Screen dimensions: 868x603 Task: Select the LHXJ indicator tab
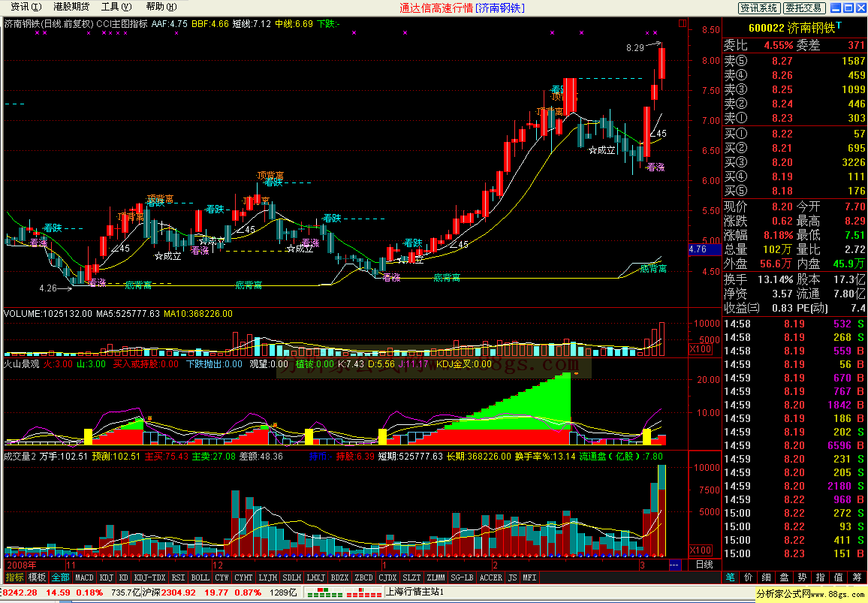point(315,577)
